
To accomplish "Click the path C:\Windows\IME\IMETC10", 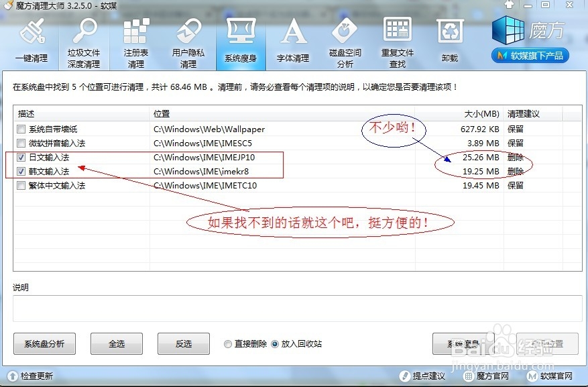I will (205, 186).
